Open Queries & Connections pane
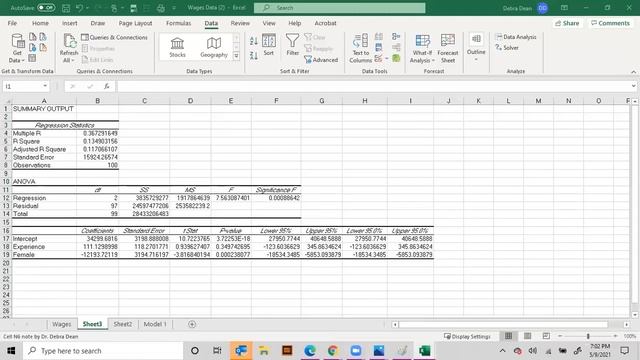This screenshot has width=640, height=360. 114,37
